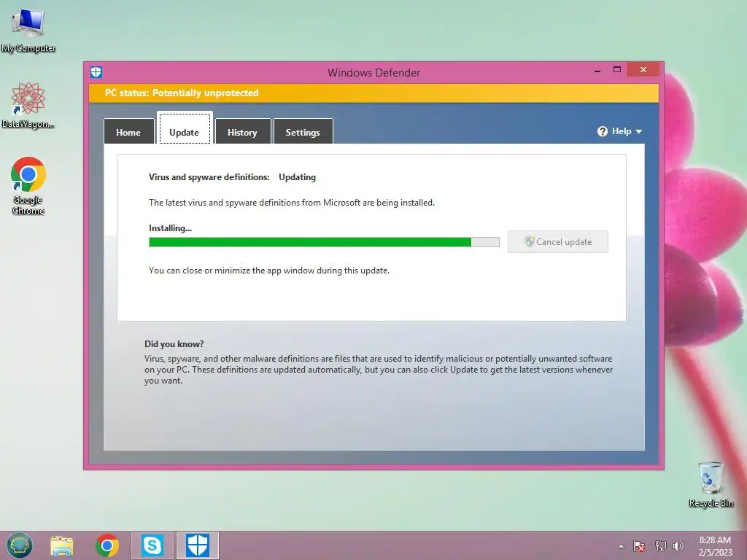The image size is (747, 560).
Task: Click the 'Did you know?' heading
Action: click(174, 344)
